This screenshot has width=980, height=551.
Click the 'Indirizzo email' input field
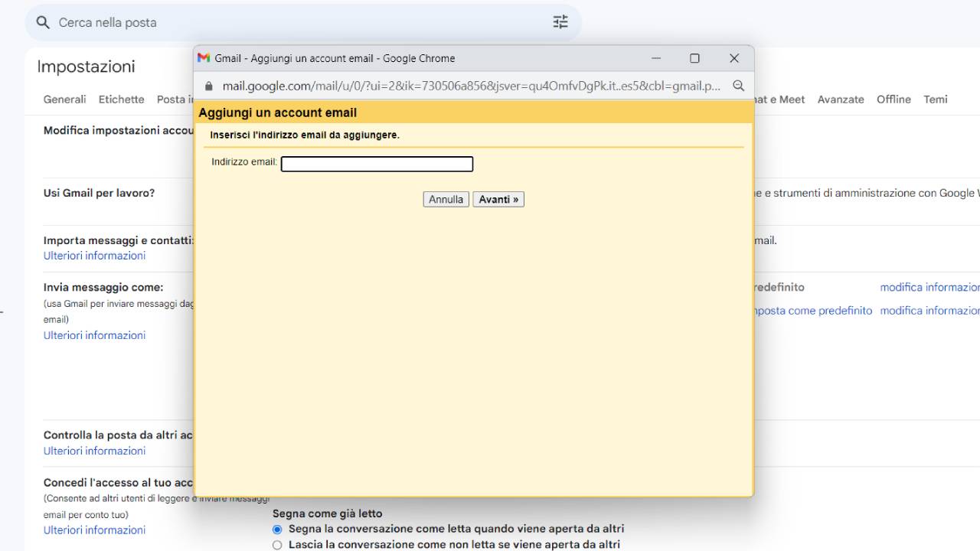pyautogui.click(x=377, y=163)
